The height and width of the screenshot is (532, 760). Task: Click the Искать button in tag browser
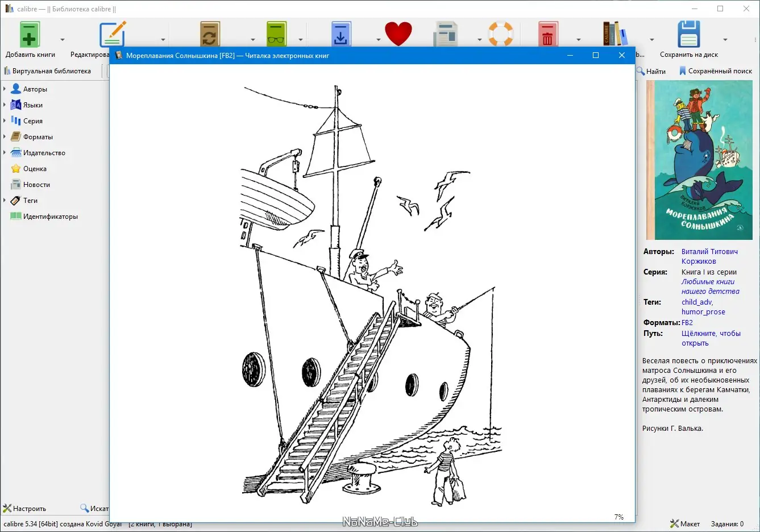pos(94,509)
